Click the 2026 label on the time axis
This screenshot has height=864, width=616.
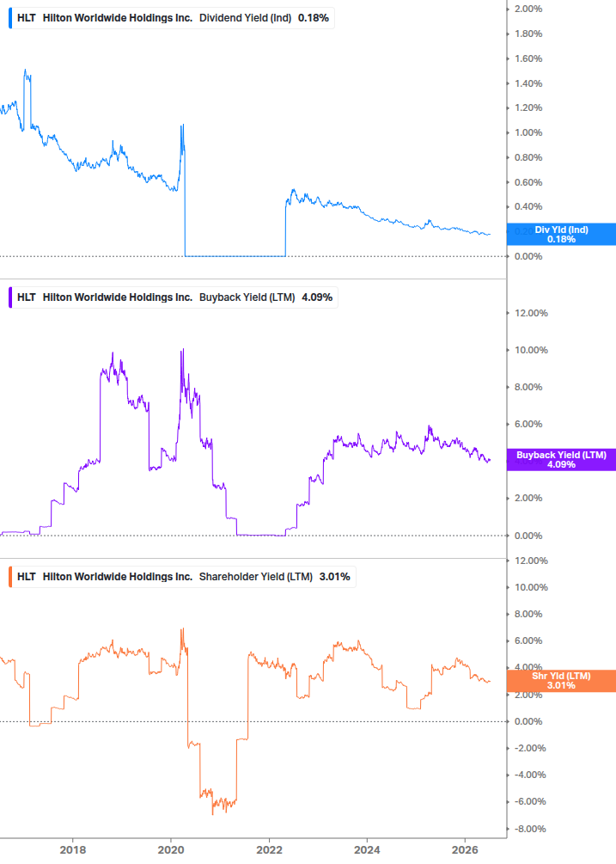[465, 849]
